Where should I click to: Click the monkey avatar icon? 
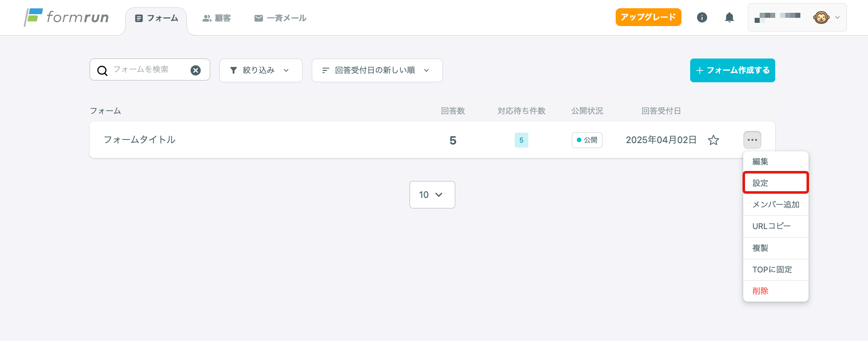[x=820, y=18]
